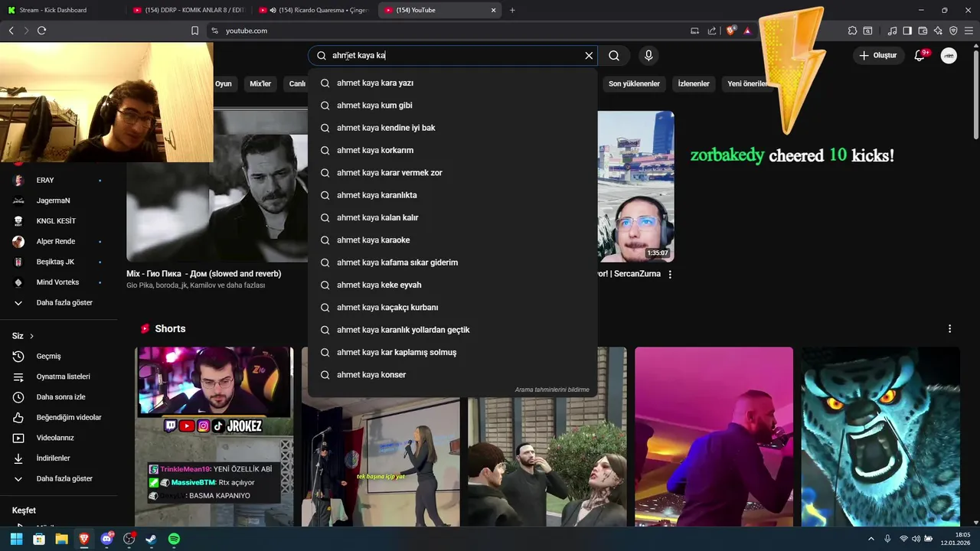
Task: Choose suggestion 'ahmet kaya konser'
Action: tap(452, 374)
